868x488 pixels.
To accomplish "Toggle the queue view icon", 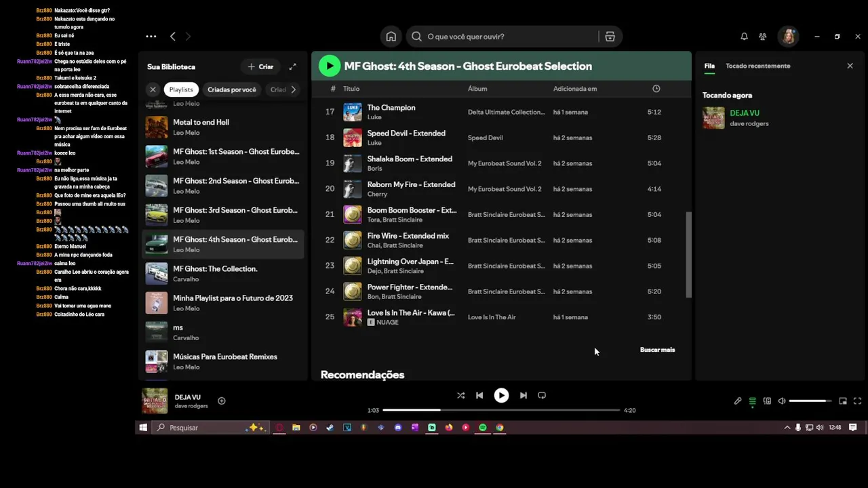I will coord(752,401).
